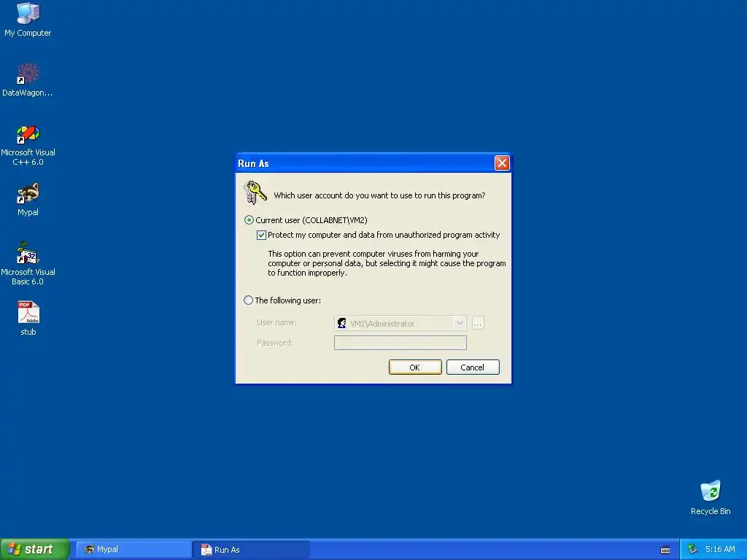Click the Password input field
The width and height of the screenshot is (747, 560).
[400, 343]
